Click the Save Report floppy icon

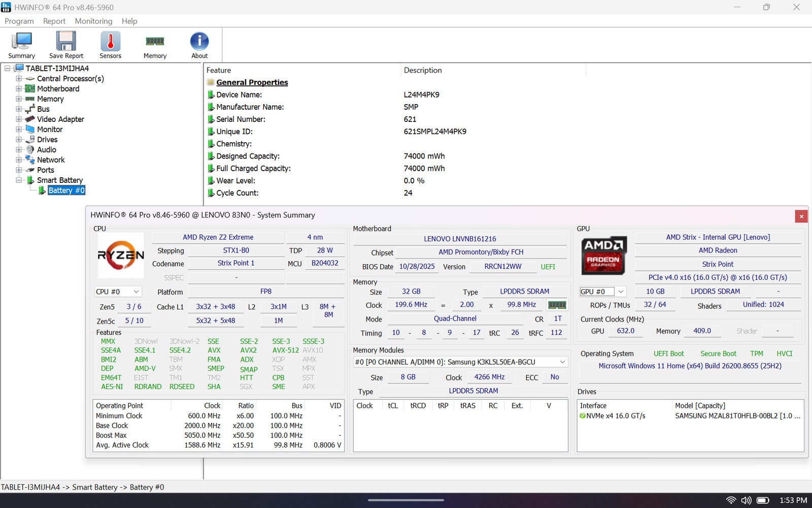66,42
